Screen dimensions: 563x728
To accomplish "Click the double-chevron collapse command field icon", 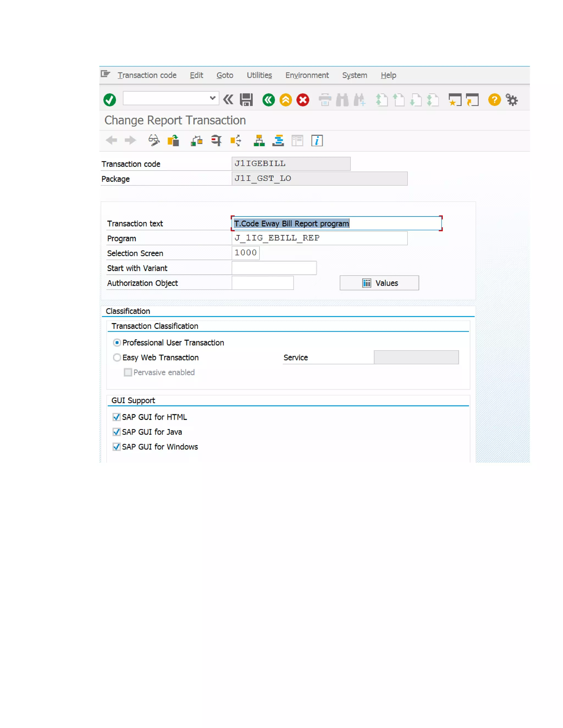I will pos(228,99).
